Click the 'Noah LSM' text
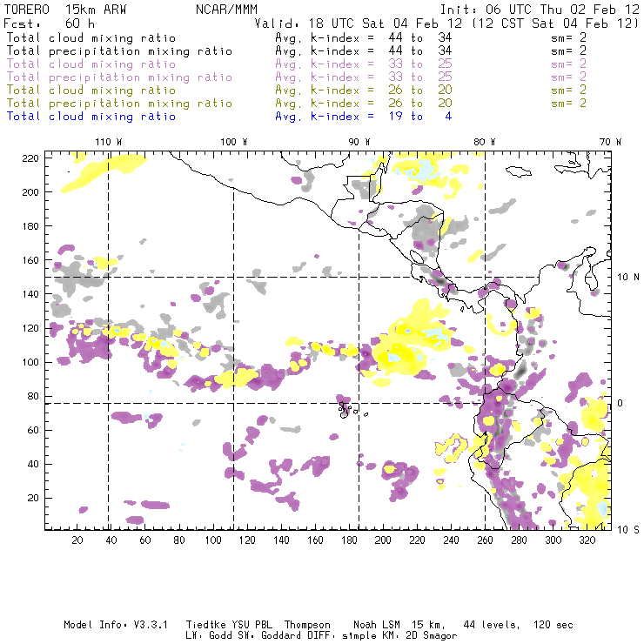The image size is (644, 644). [x=377, y=625]
